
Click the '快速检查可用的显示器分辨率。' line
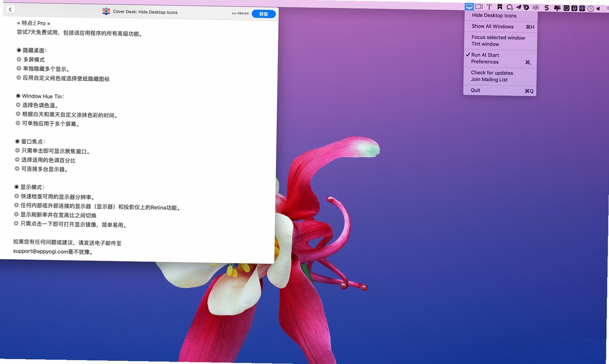tap(55, 197)
